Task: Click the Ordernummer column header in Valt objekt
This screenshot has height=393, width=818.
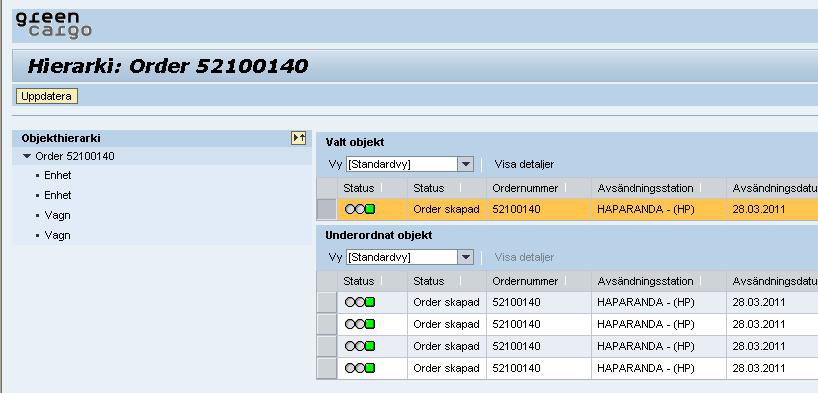Action: 525,188
